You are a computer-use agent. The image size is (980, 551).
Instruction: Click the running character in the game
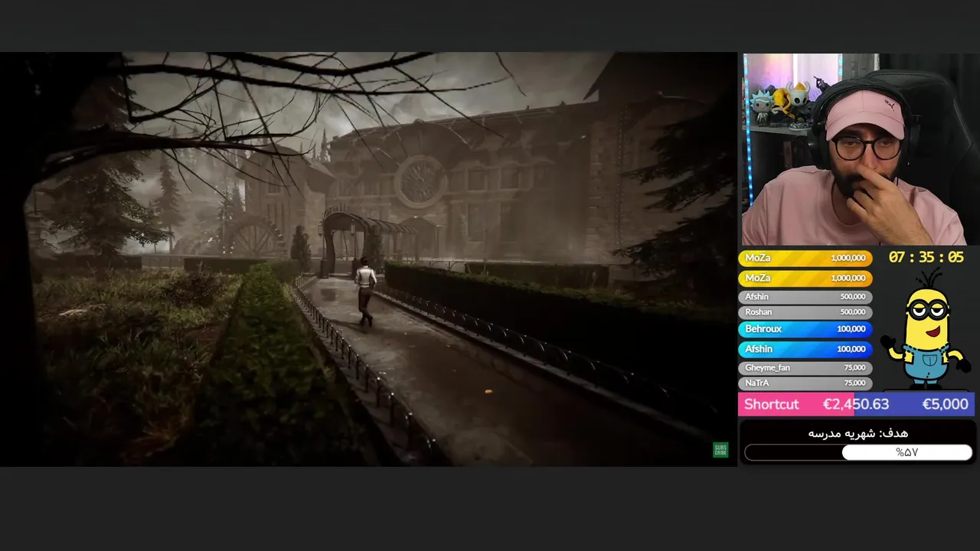click(365, 292)
